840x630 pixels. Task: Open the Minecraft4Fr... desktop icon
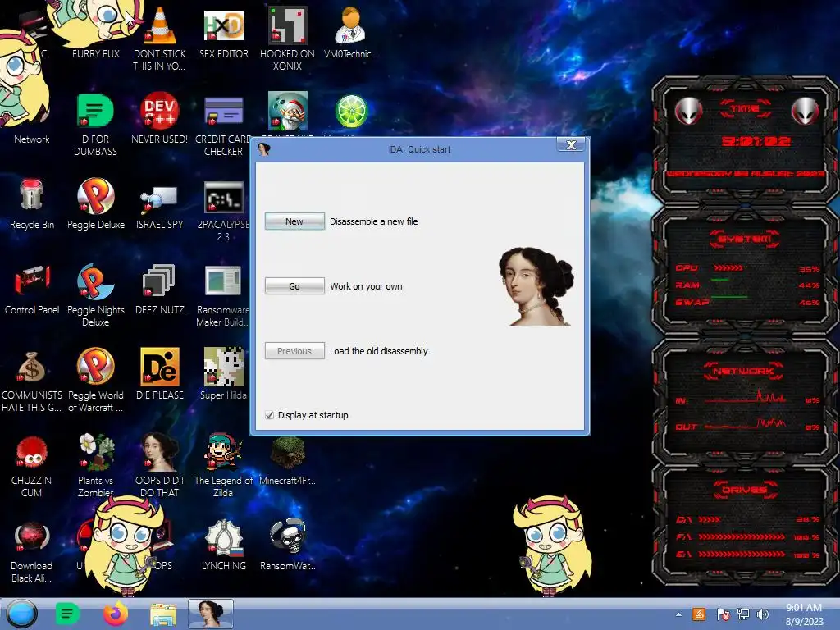tap(287, 459)
